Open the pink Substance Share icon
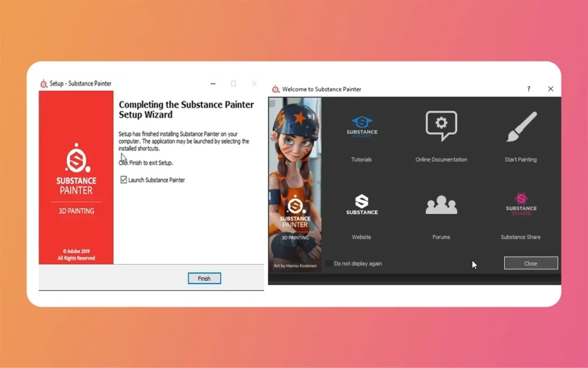 point(520,204)
